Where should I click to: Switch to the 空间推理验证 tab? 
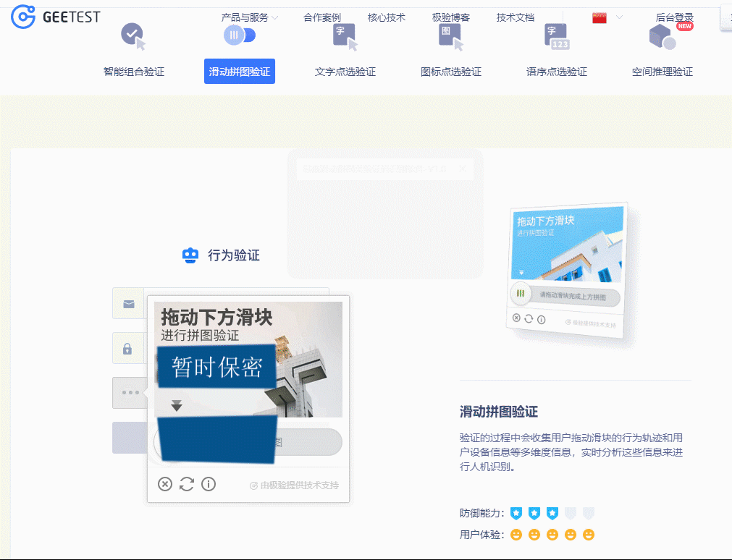pos(662,72)
